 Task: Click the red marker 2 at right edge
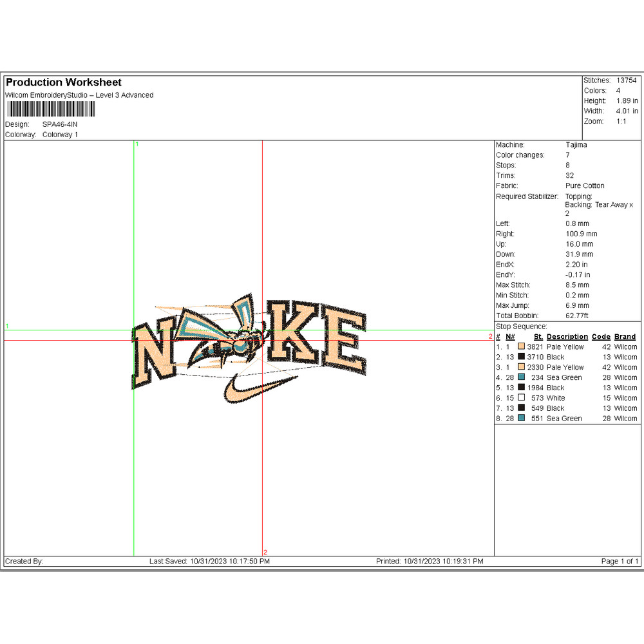490,336
